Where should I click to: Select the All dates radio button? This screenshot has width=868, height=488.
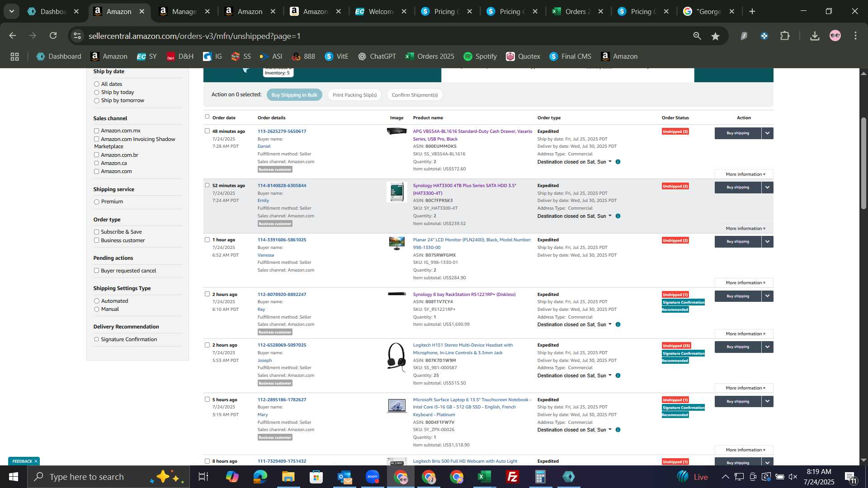point(96,84)
